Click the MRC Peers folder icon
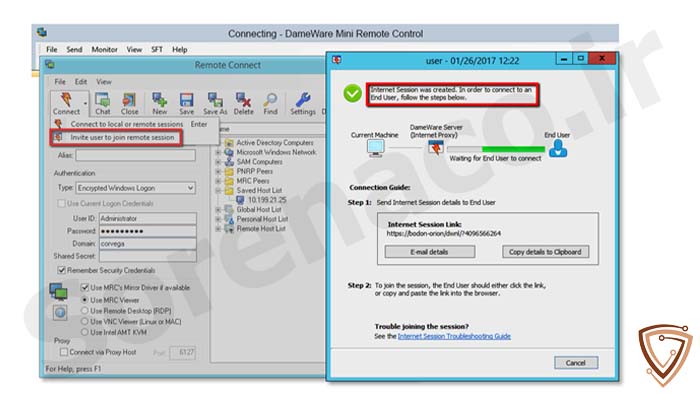The image size is (700, 394). pyautogui.click(x=229, y=181)
